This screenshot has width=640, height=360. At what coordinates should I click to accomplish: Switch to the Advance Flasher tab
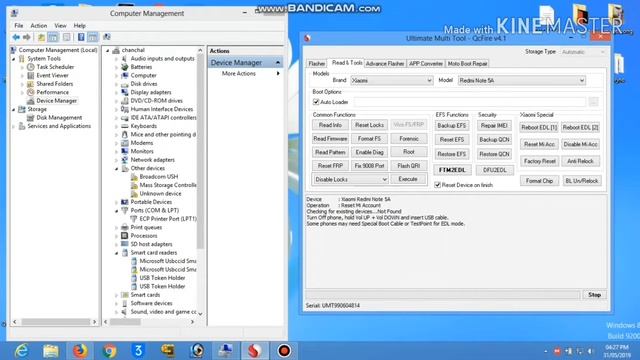385,64
